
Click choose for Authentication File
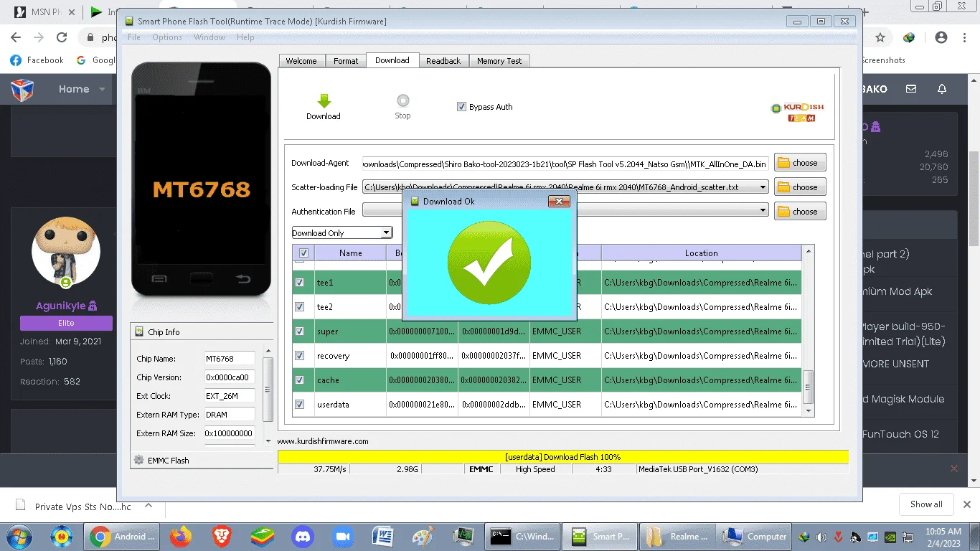coord(800,212)
